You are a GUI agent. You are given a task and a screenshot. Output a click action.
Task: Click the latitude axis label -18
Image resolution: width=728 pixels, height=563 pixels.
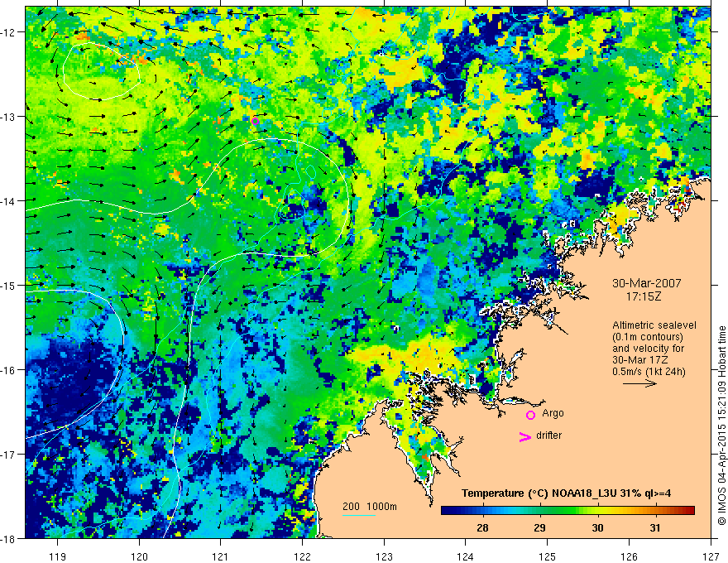(x=8, y=538)
